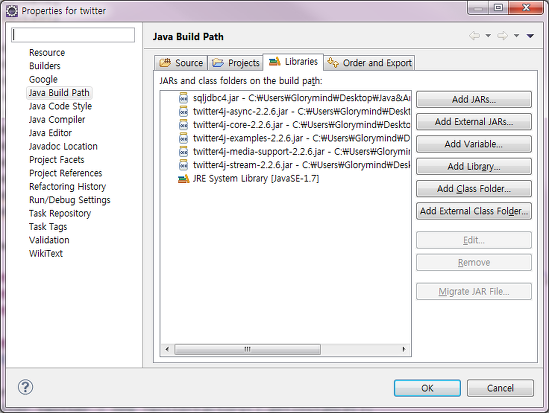Select Project References page
The image size is (549, 413).
65,173
